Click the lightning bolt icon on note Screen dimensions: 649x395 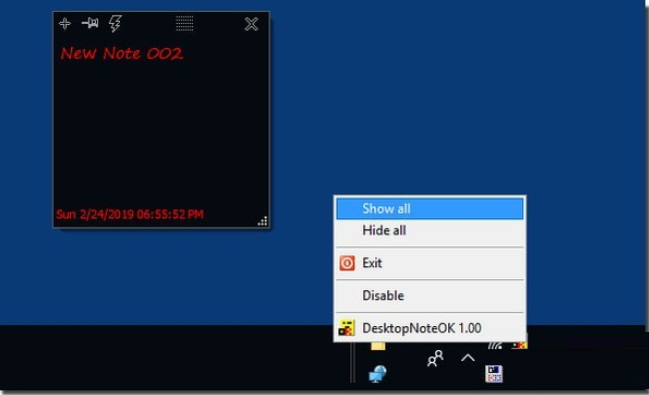[x=115, y=24]
